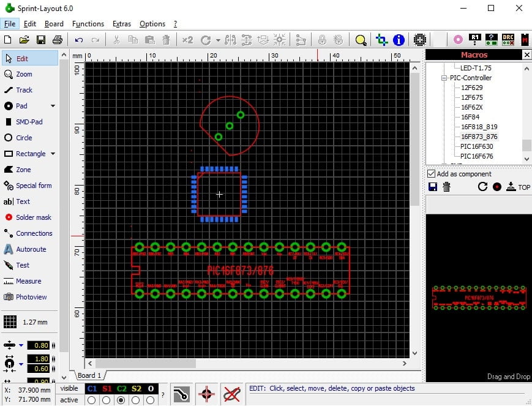Click the blue info icon in toolbar
532x406 pixels.
pyautogui.click(x=399, y=40)
